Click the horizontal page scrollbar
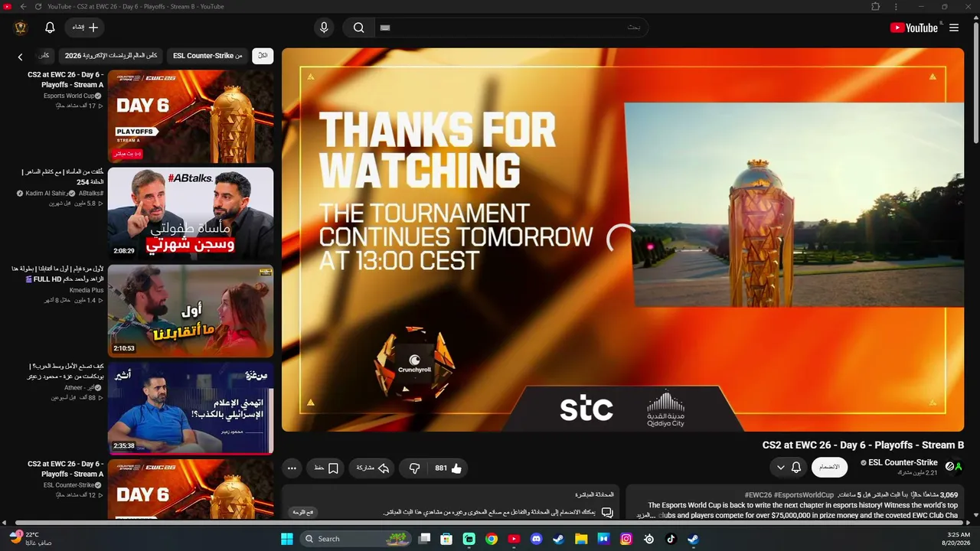 tap(490, 524)
